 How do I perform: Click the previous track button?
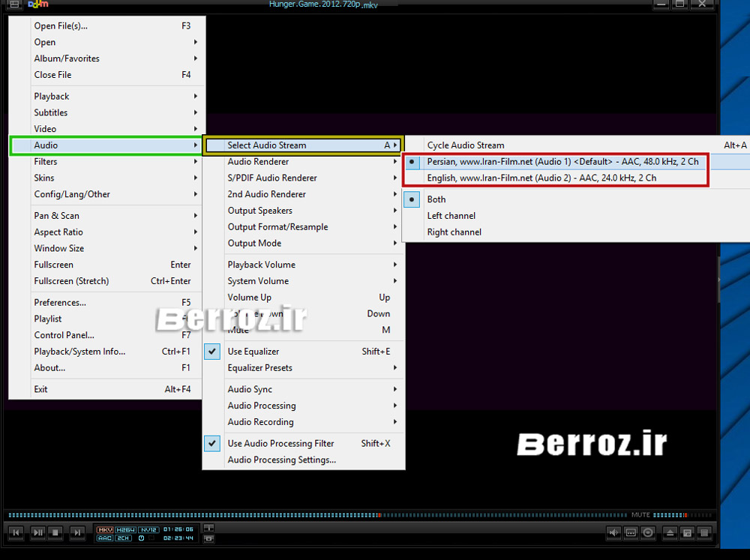16,533
